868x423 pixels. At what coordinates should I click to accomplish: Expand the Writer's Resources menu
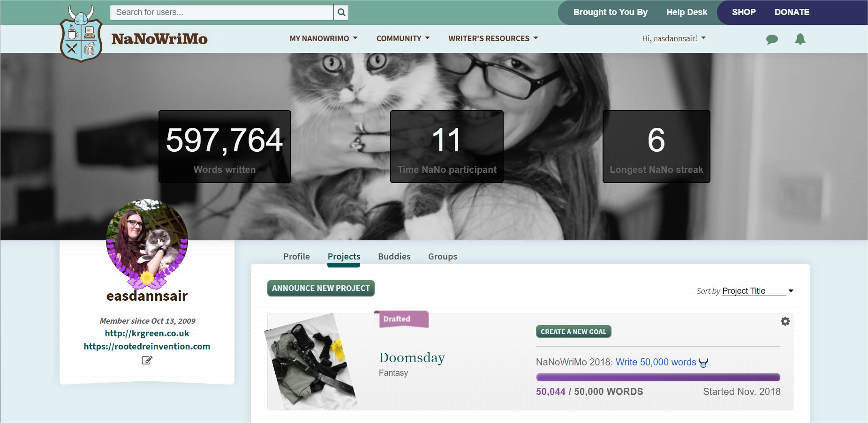[493, 38]
